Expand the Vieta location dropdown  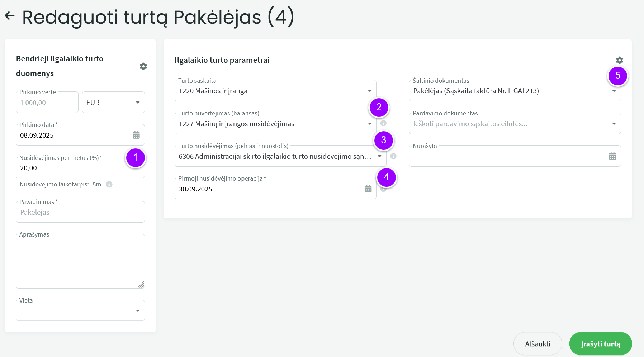(138, 311)
